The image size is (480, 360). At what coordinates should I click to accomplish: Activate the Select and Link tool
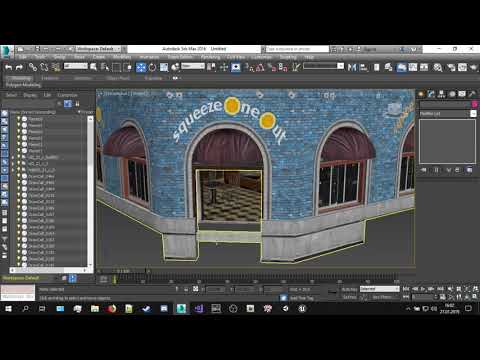click(33, 67)
